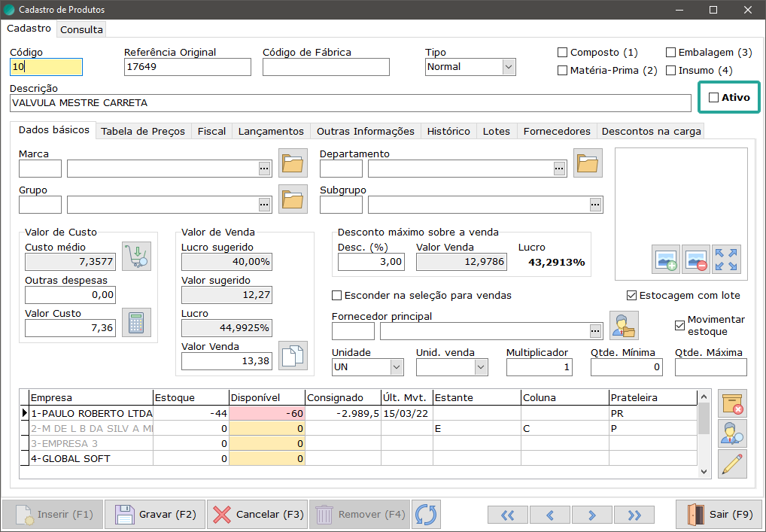Click the Custo médio shopping cart icon
This screenshot has width=766, height=532.
(x=136, y=257)
